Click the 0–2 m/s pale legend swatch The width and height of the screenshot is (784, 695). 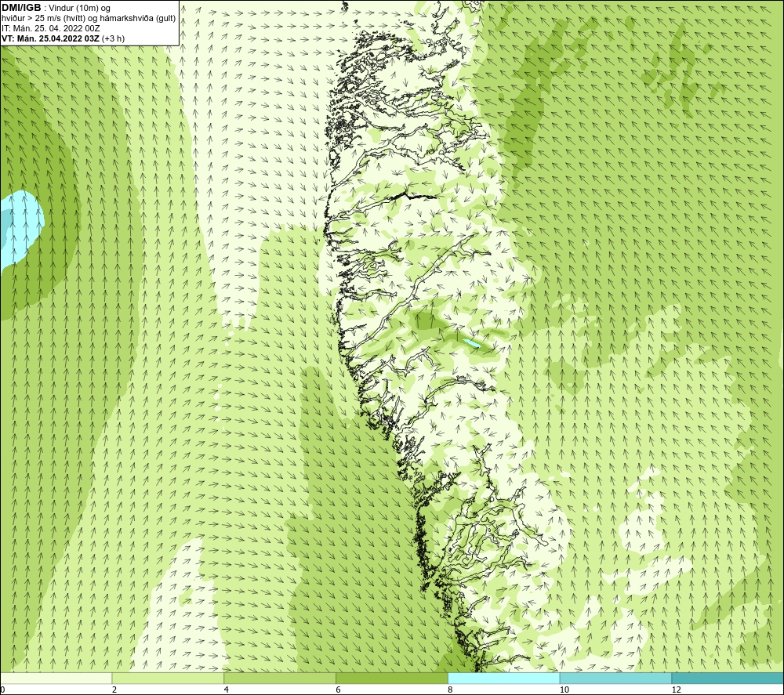click(x=56, y=678)
